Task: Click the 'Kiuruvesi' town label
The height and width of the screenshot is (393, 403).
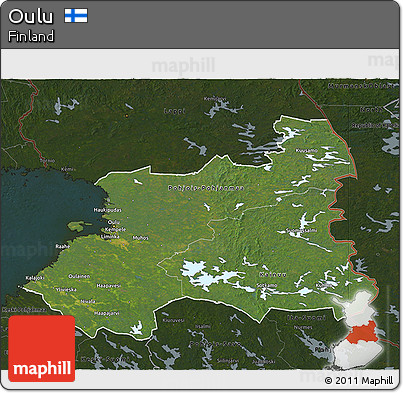Action: pyautogui.click(x=173, y=320)
